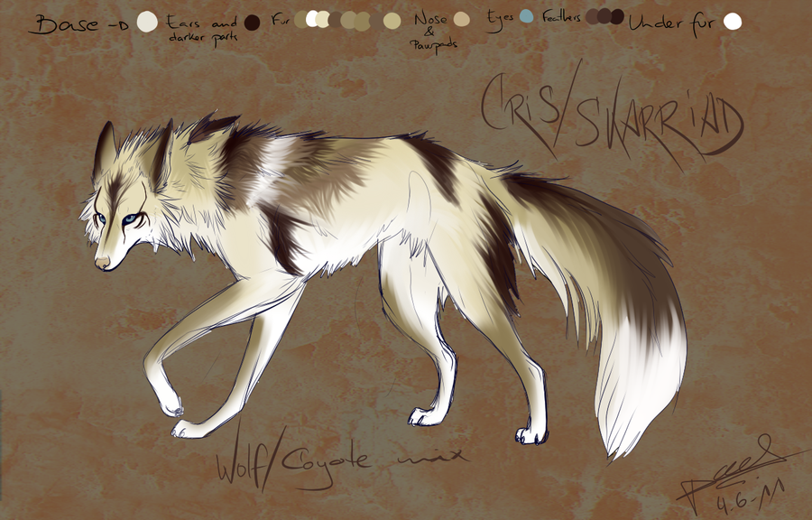Click the "Feathers" text label
Image resolution: width=812 pixels, height=520 pixels.
click(562, 18)
